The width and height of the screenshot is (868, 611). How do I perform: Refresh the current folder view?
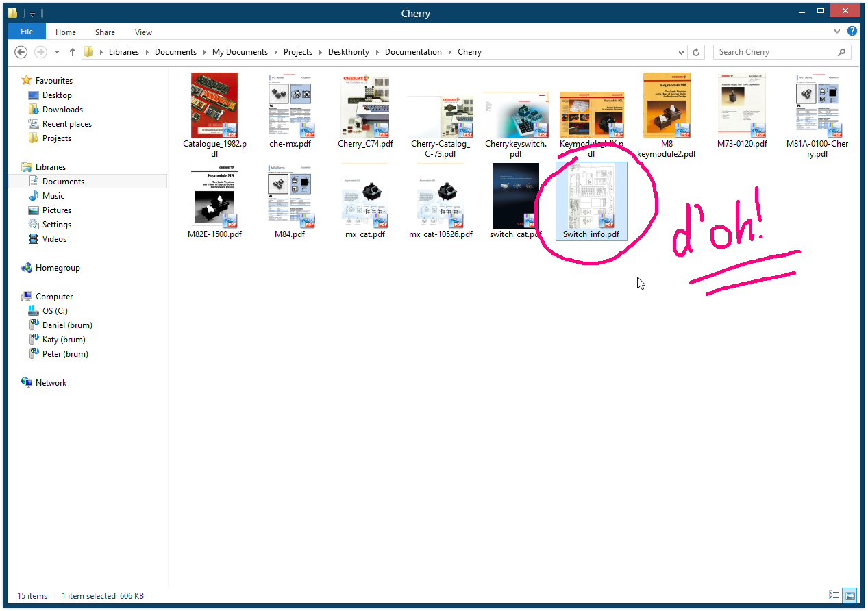[x=697, y=52]
